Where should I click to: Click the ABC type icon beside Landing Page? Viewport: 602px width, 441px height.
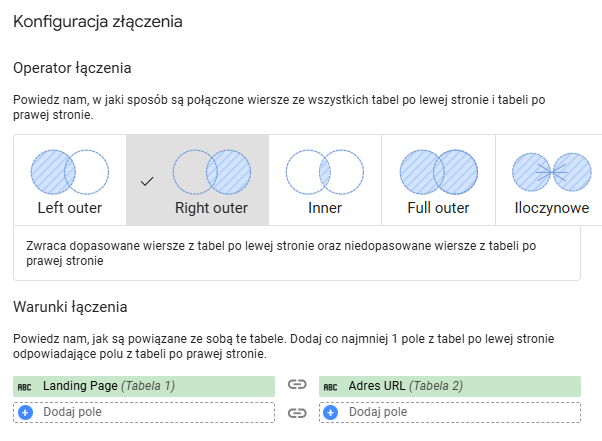pyautogui.click(x=24, y=386)
